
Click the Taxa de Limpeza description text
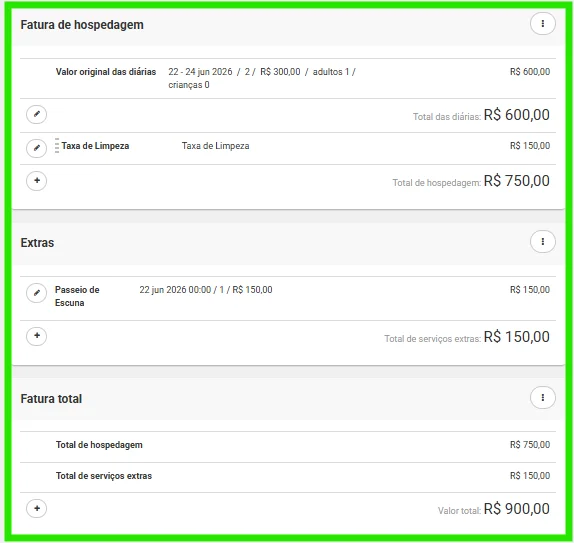tap(215, 146)
